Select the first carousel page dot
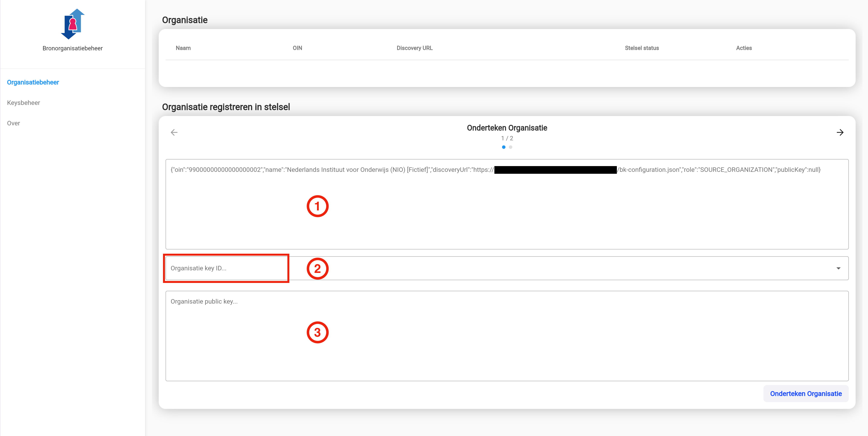This screenshot has width=868, height=436. (x=503, y=147)
